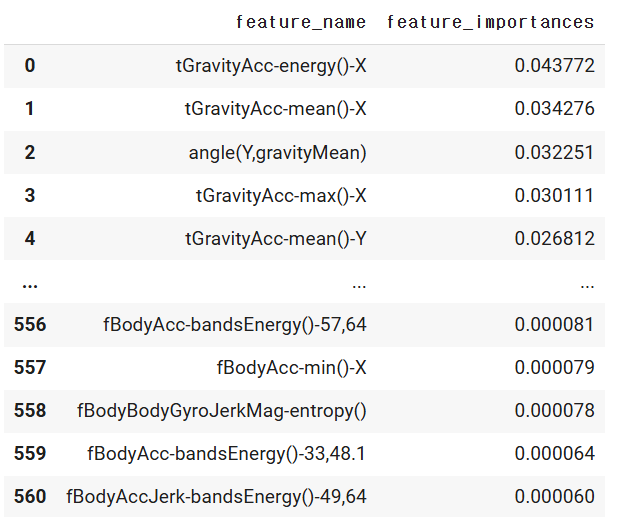Click the feature_importances column header
The width and height of the screenshot is (623, 517).
click(x=490, y=22)
